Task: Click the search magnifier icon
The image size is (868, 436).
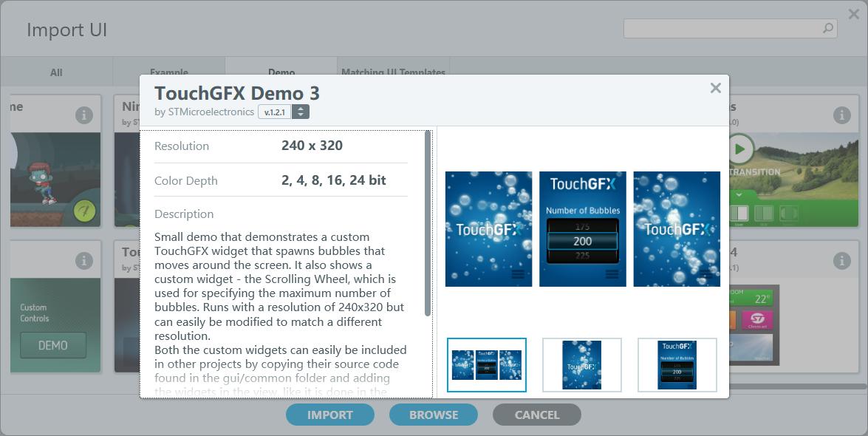Action: [x=828, y=27]
